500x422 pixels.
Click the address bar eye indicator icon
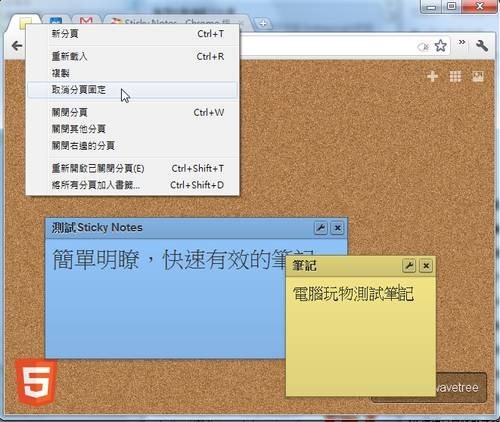pyautogui.click(x=423, y=47)
